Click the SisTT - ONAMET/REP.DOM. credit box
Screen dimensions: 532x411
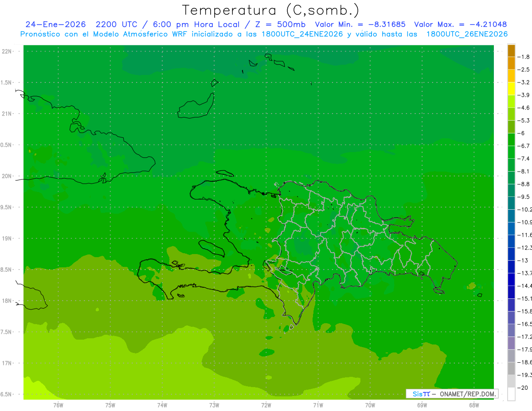pyautogui.click(x=452, y=394)
